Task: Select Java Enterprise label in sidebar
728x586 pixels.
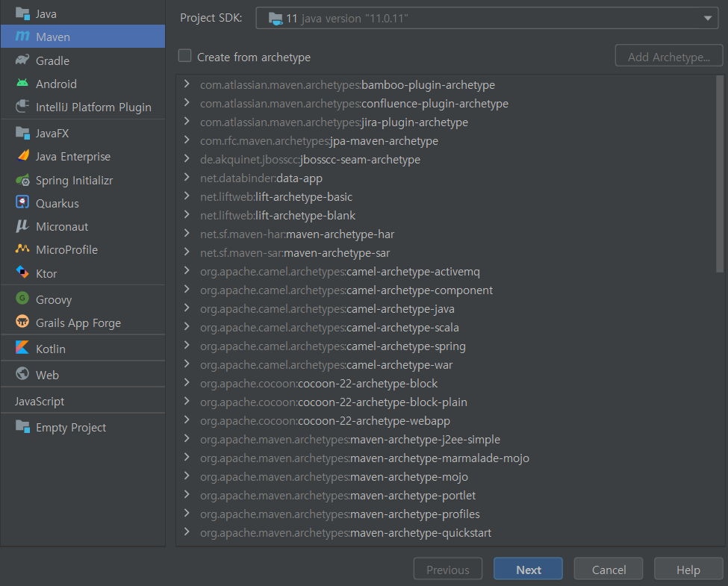Action: (x=73, y=157)
